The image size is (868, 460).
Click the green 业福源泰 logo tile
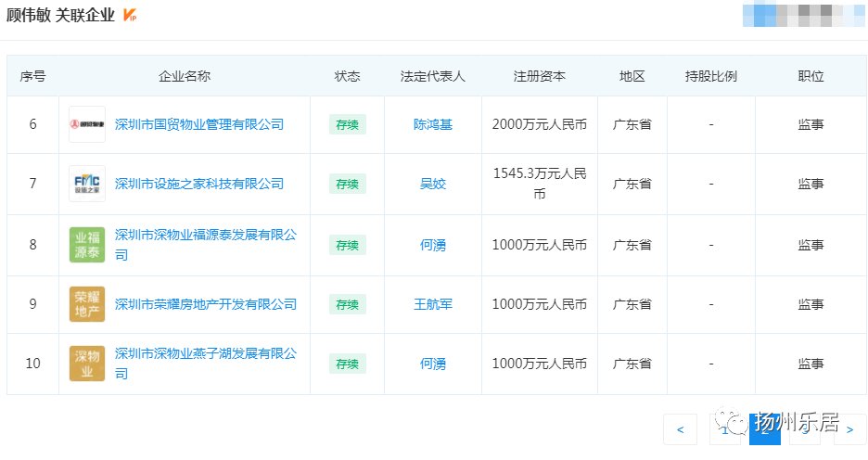click(x=87, y=245)
